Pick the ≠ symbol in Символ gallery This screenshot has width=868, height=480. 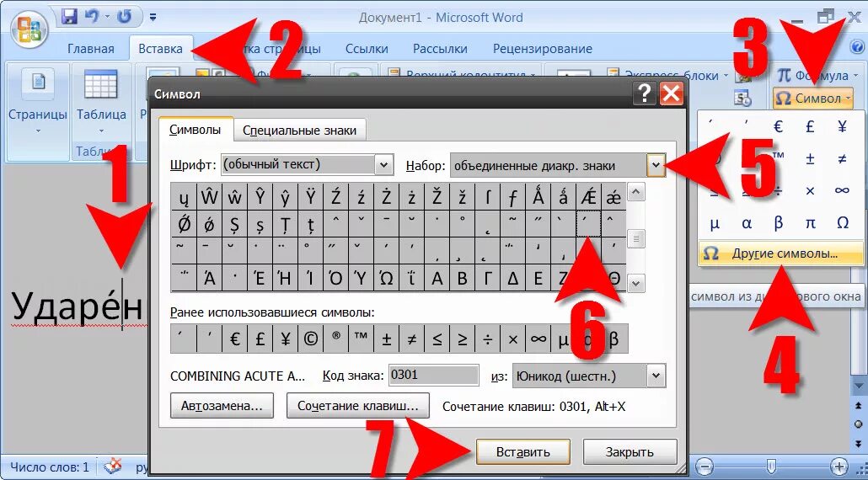click(842, 158)
